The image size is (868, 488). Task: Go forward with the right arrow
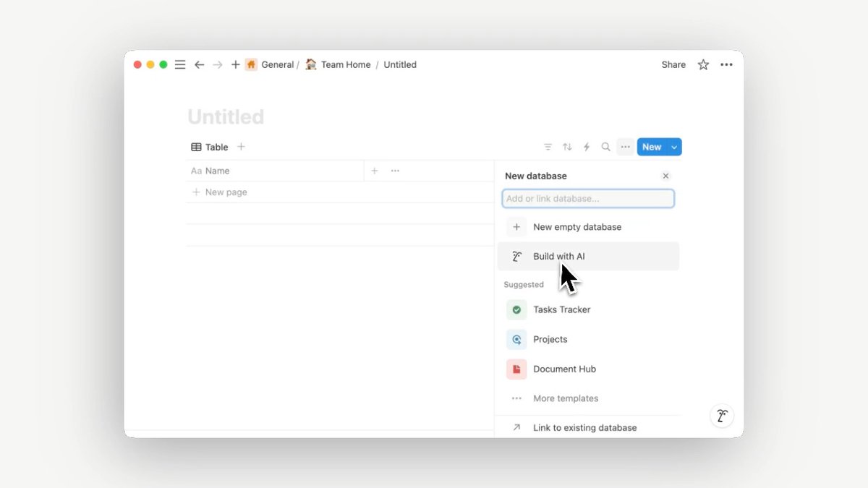coord(218,64)
